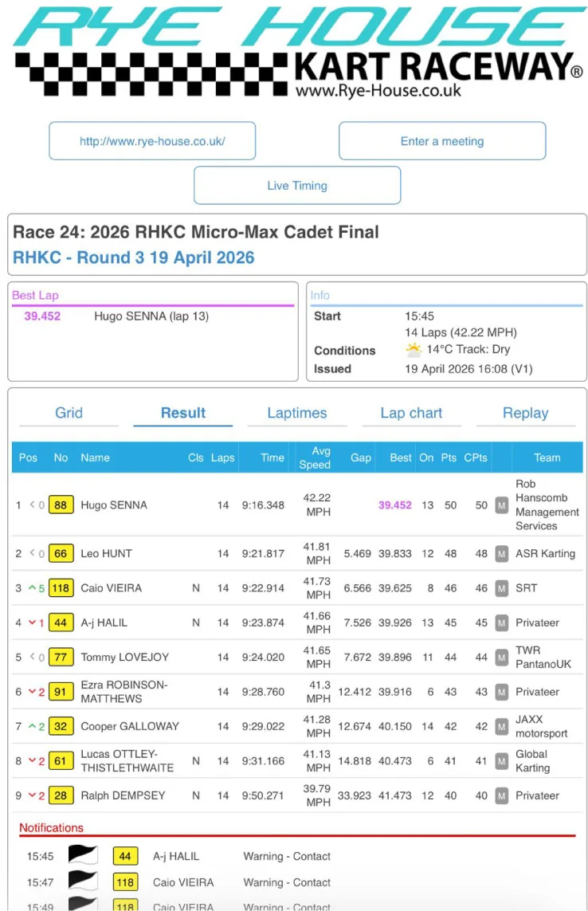Click the green up arrow for Caio VIEIRA
The image size is (588, 911).
click(33, 588)
